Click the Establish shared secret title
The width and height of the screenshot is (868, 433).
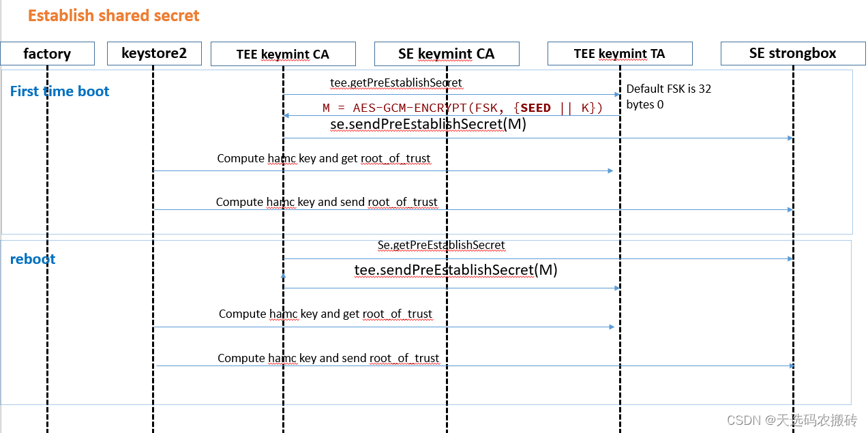pyautogui.click(x=113, y=16)
